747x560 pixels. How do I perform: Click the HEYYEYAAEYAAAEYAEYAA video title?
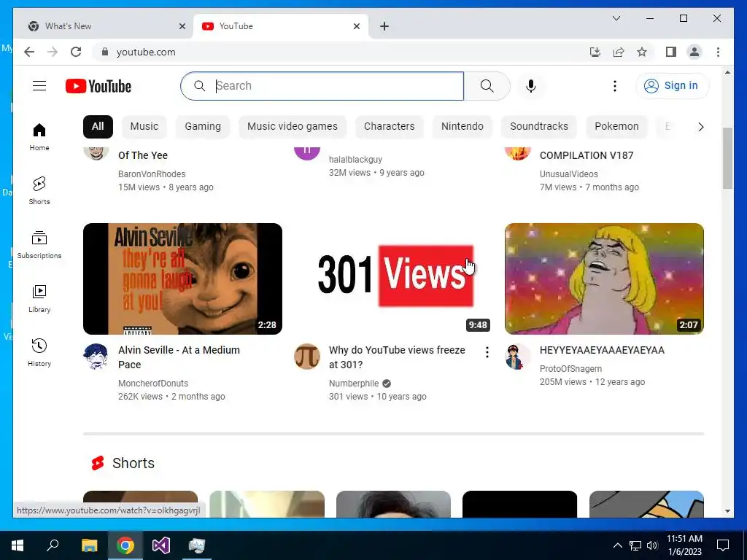(602, 350)
